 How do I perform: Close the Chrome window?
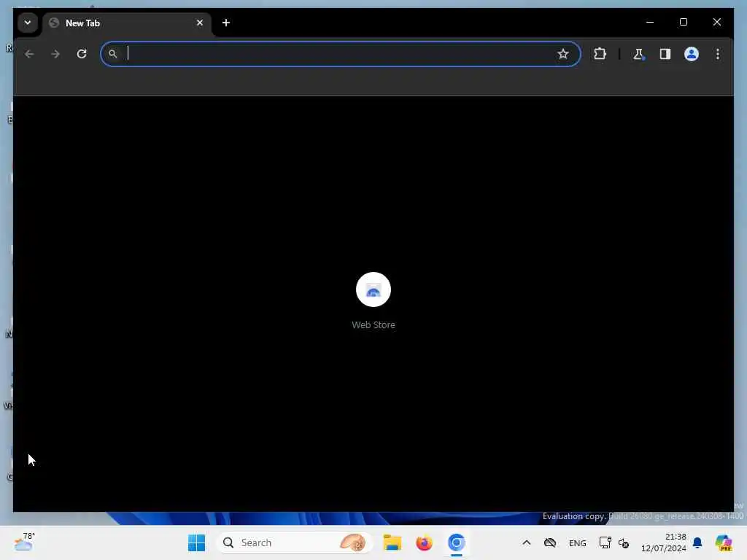click(717, 22)
